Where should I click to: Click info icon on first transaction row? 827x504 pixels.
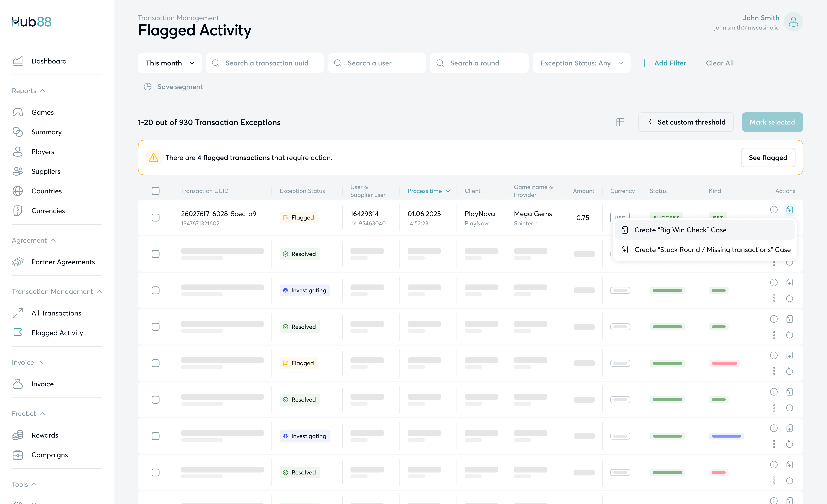point(774,210)
